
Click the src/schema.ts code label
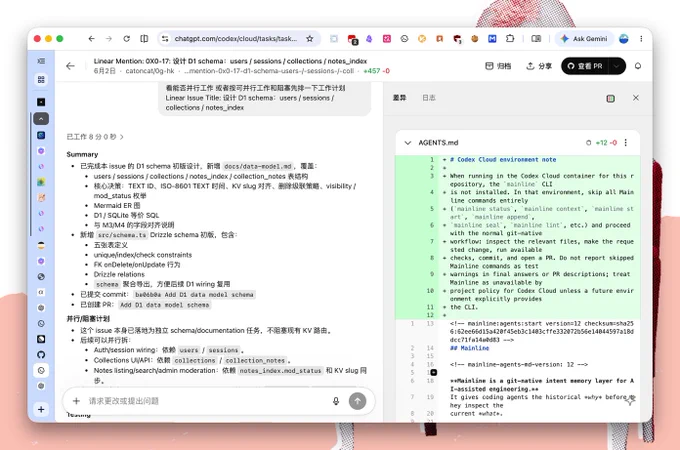tap(122, 235)
